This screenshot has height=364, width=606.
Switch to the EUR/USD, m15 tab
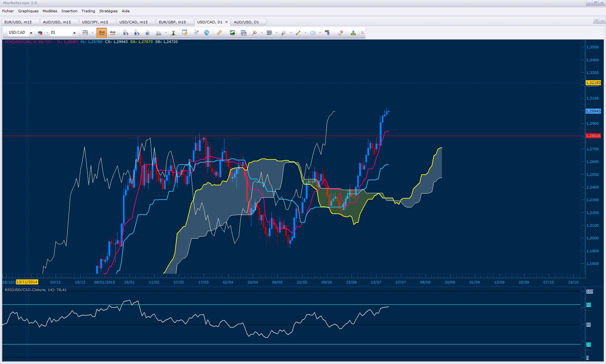[20, 22]
